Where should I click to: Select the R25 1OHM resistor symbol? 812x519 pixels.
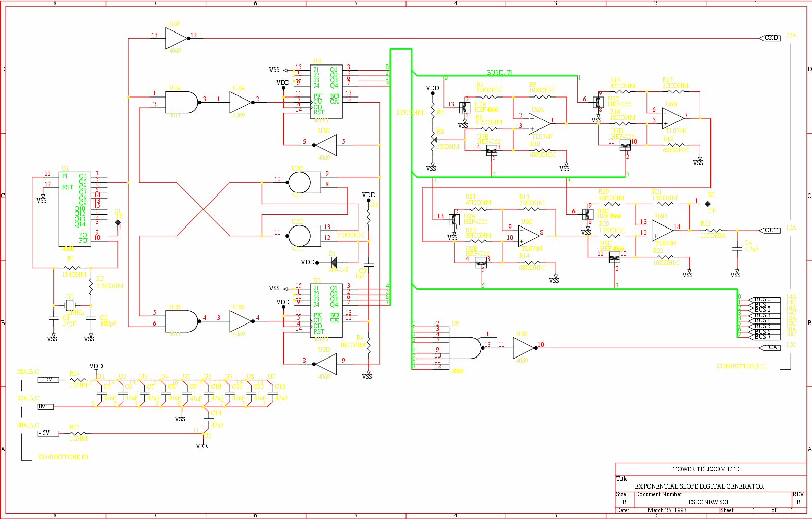[78, 433]
